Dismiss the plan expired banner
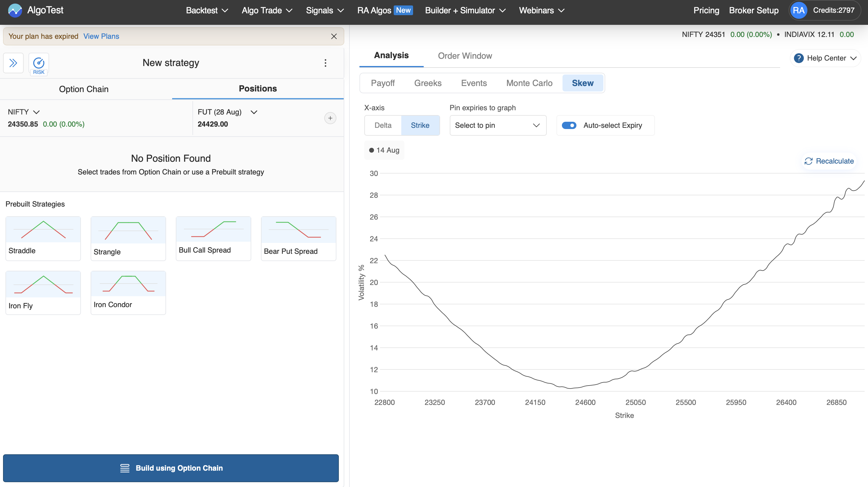Viewport: 868px width, 487px height. click(334, 36)
